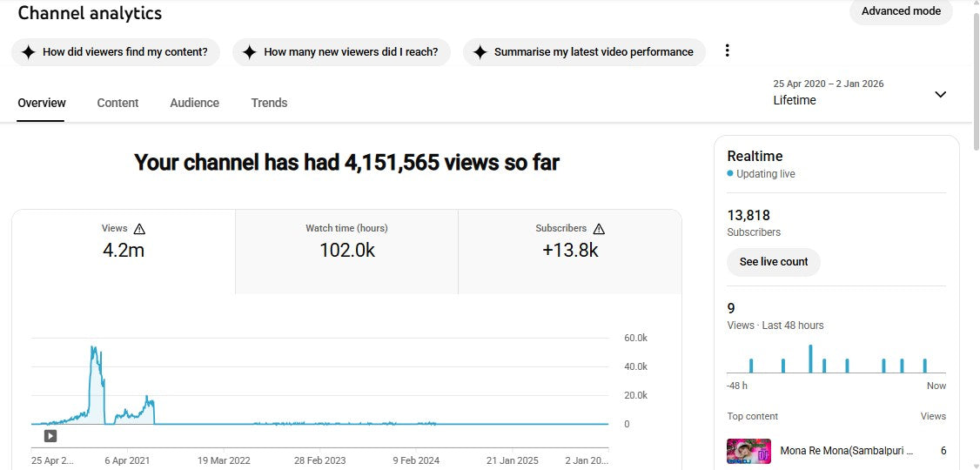Click sparkle icon on viewers found content chip
The width and height of the screenshot is (980, 470).
click(29, 52)
